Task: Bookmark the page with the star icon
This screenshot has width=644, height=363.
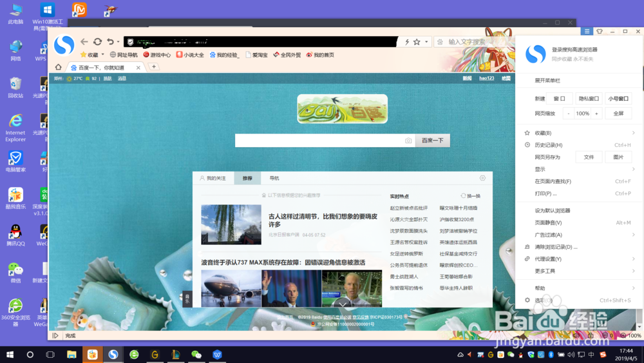Action: point(417,42)
